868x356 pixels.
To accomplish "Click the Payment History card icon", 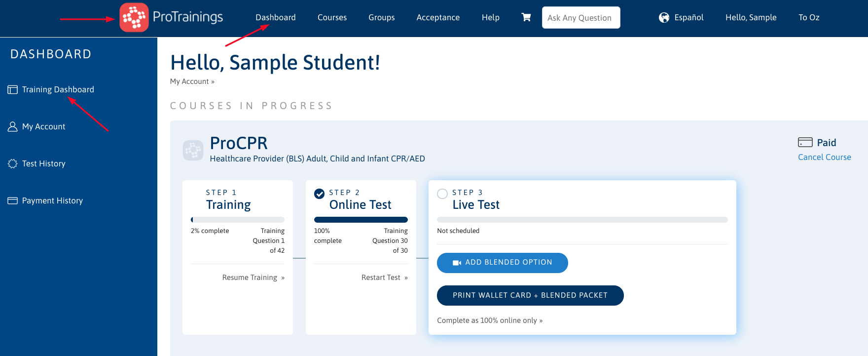I will [x=13, y=200].
